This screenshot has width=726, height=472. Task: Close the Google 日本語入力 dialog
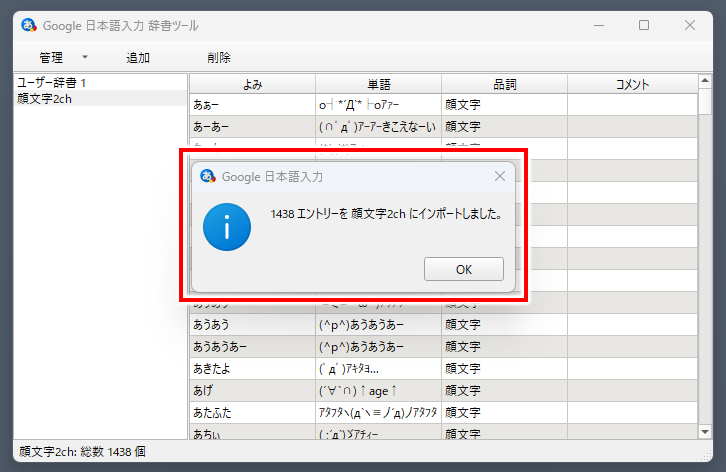tap(500, 176)
